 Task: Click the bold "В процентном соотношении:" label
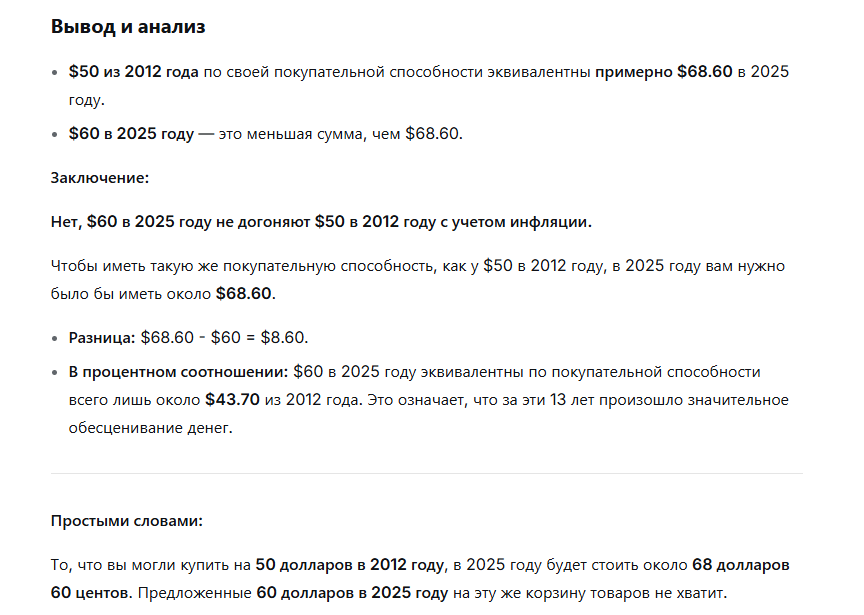click(178, 372)
